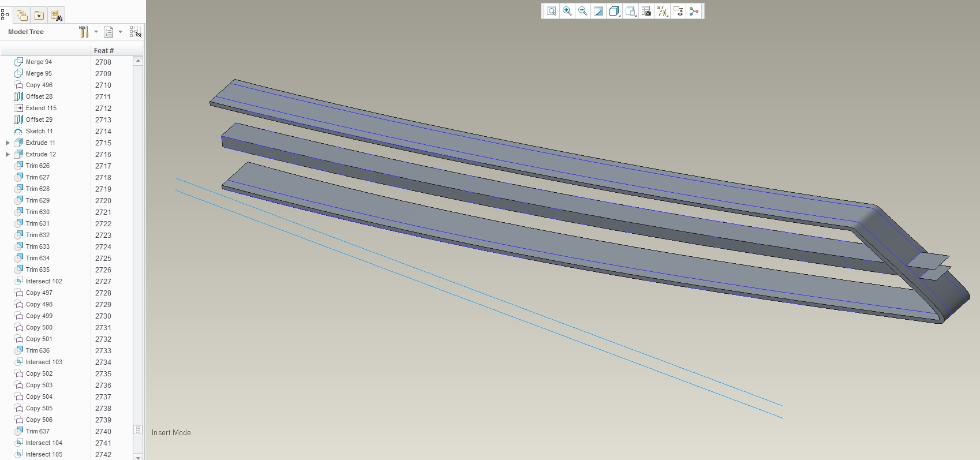This screenshot has width=980, height=460.
Task: Toggle the hidden tree items filter icon
Action: (x=135, y=32)
